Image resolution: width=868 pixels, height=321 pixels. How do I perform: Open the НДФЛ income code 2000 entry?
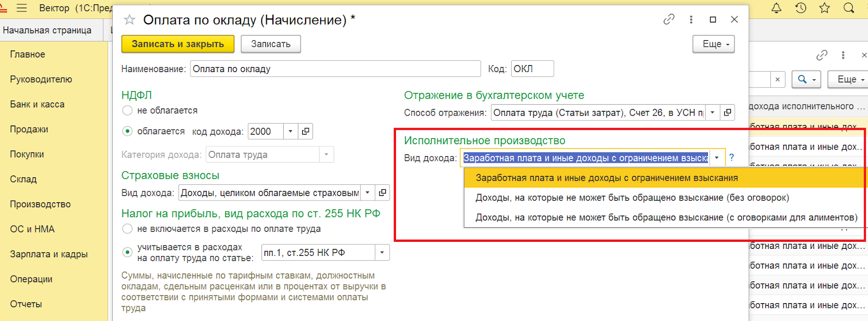click(306, 131)
